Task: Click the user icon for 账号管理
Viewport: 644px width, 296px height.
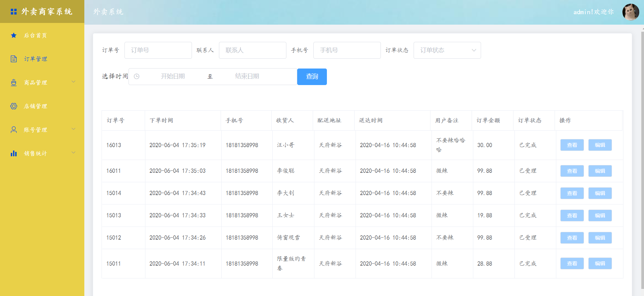Action: (x=13, y=130)
